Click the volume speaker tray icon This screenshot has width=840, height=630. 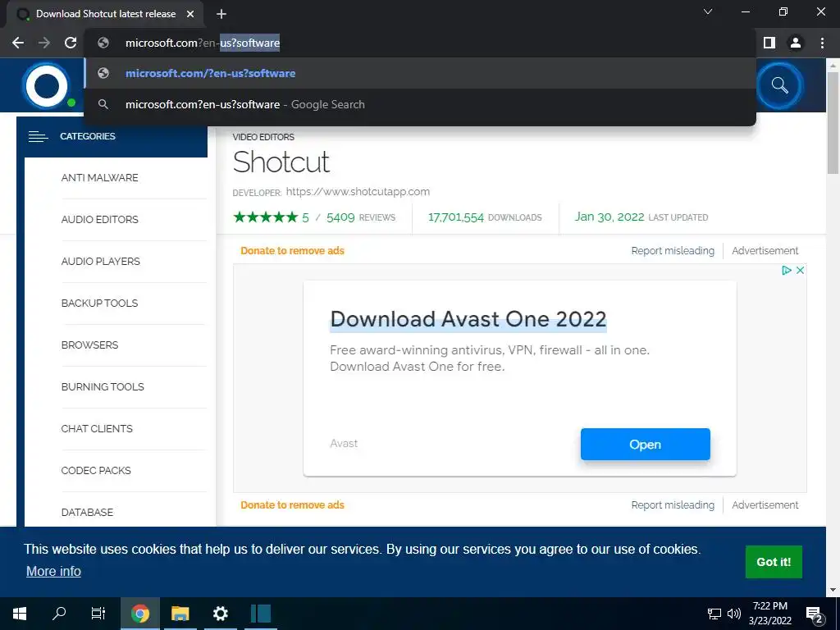coord(734,614)
